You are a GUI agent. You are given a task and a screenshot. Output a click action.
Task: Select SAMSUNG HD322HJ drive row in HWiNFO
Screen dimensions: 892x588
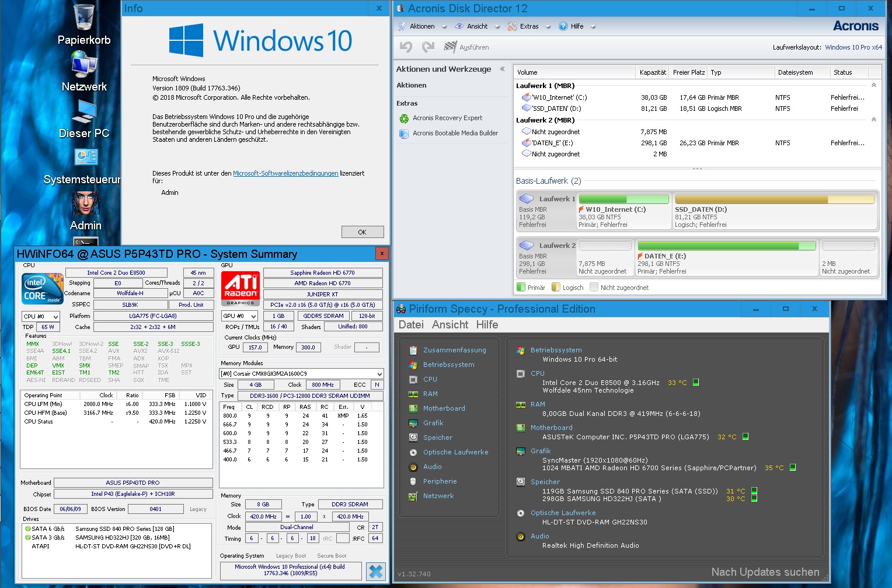click(117, 537)
